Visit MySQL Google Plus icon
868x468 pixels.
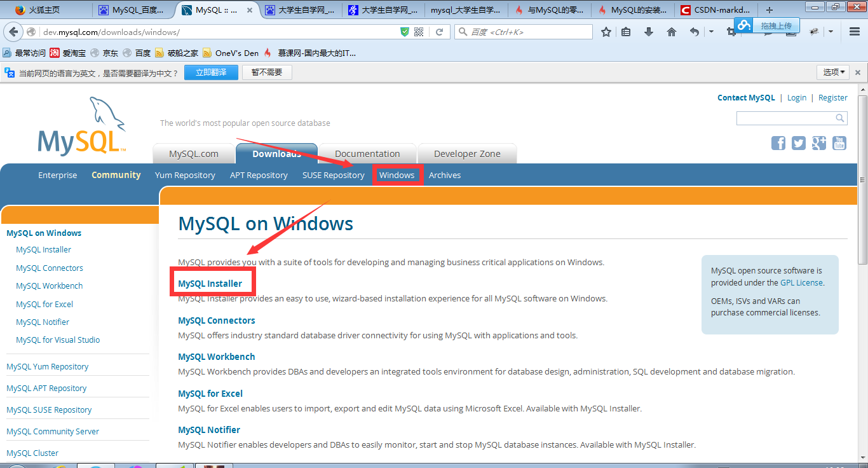click(819, 143)
